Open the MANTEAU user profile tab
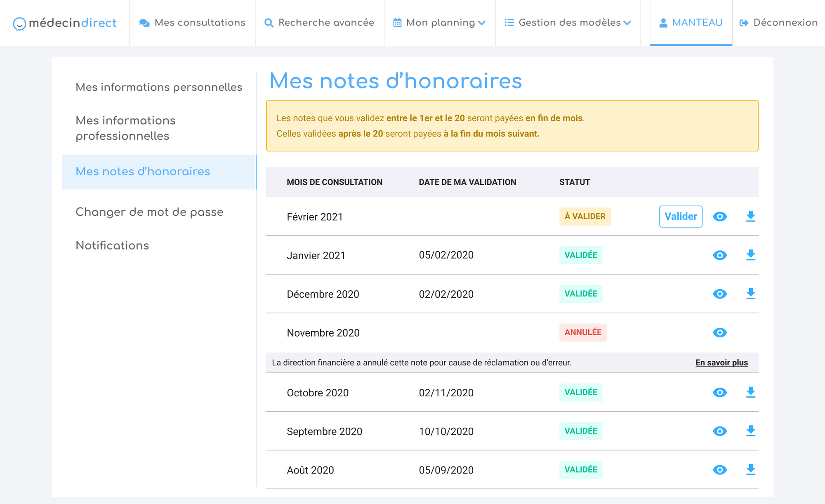 tap(691, 23)
